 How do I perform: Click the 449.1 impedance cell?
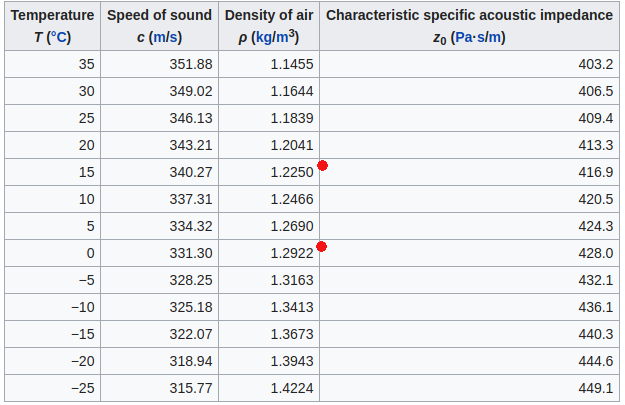[x=596, y=388]
